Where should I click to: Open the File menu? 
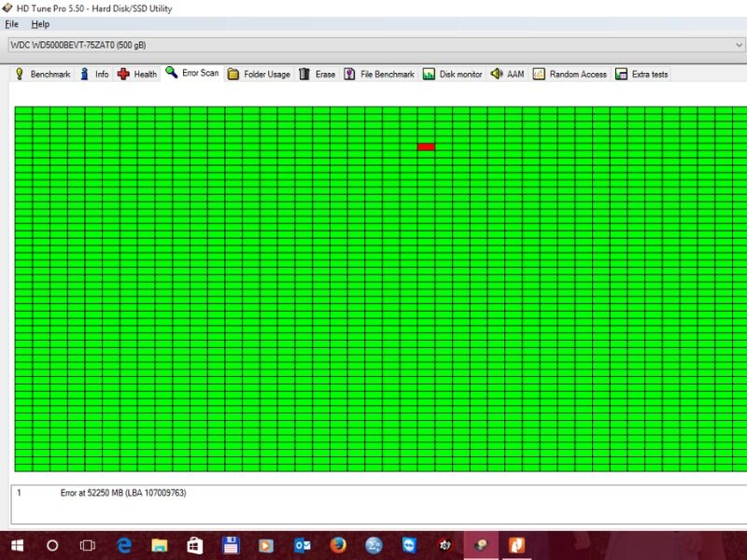point(11,24)
